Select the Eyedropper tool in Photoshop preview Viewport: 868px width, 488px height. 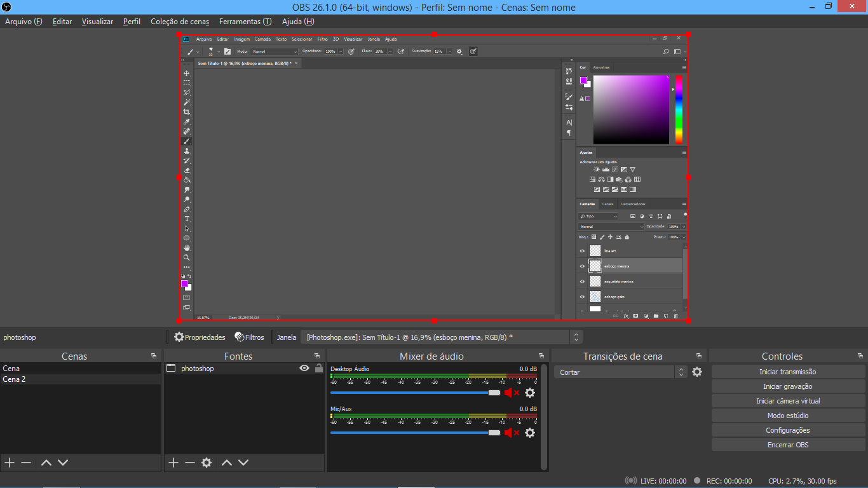[187, 121]
